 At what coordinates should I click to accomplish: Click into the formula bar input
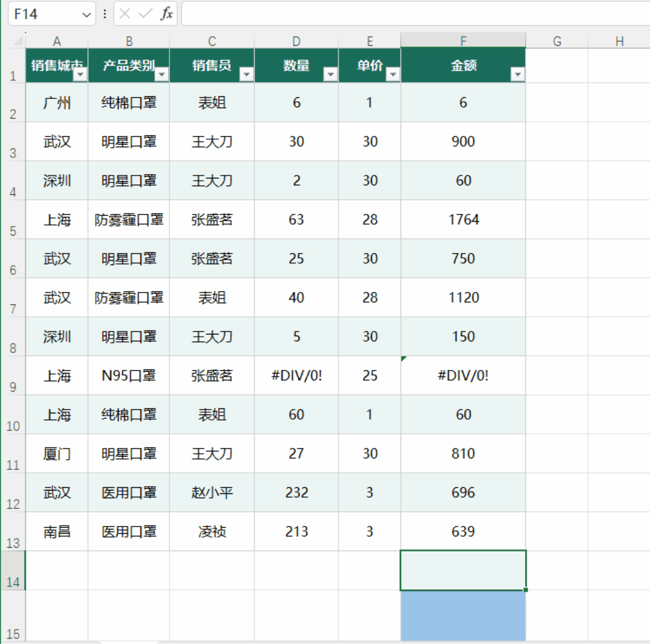[x=416, y=14]
